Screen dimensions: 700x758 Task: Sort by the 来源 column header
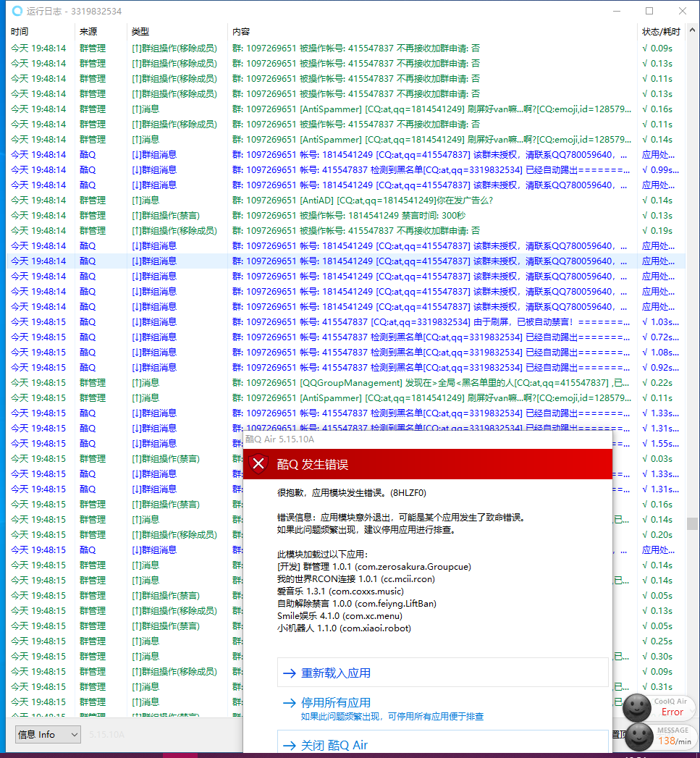click(x=88, y=32)
